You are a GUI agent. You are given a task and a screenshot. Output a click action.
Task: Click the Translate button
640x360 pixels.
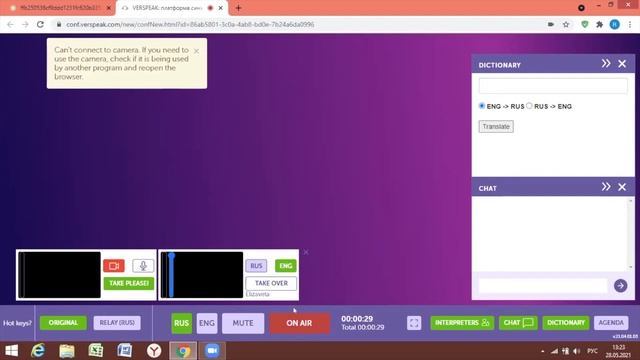click(496, 127)
